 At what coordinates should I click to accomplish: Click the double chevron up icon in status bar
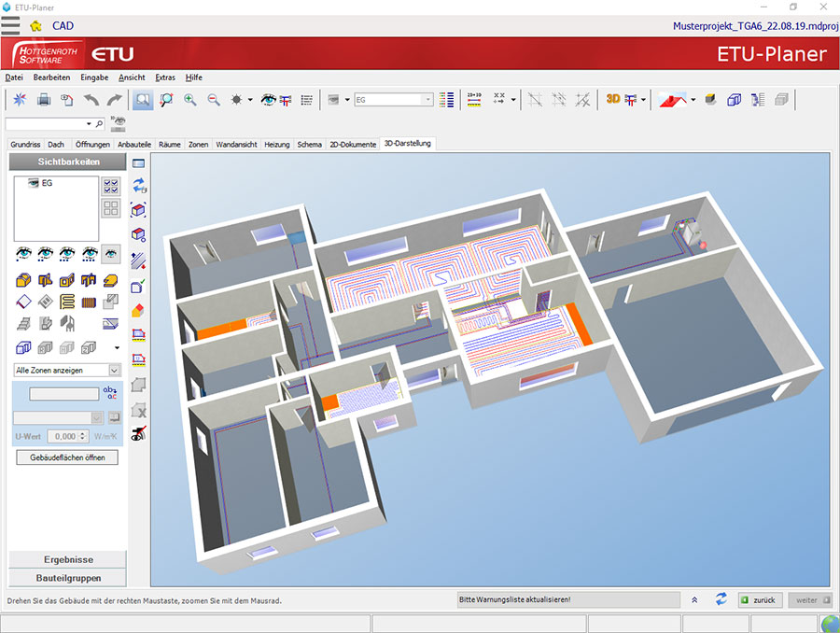694,599
